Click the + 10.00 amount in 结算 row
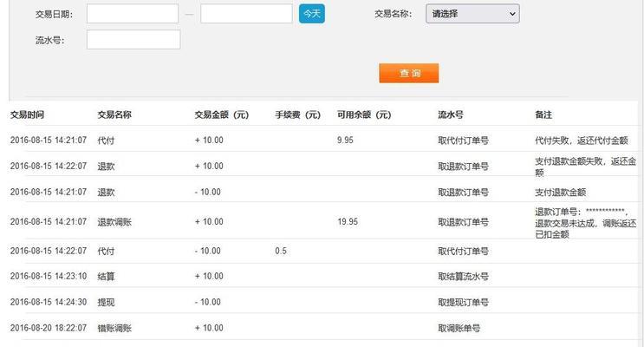The height and width of the screenshot is (347, 644). (x=209, y=276)
